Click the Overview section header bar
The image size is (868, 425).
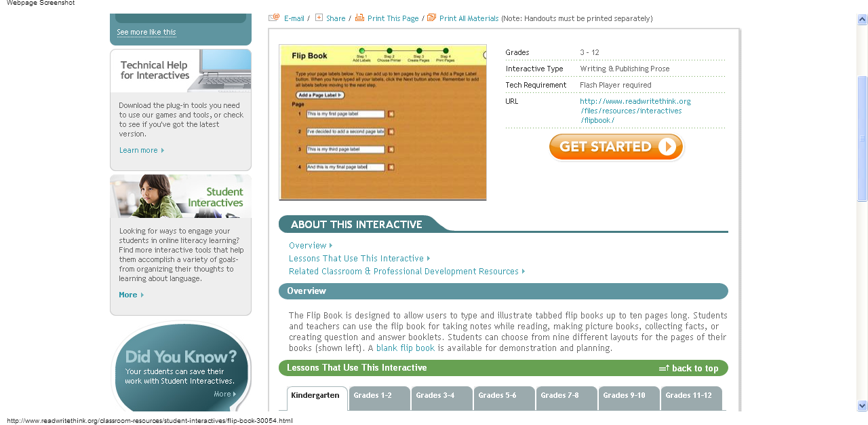pos(503,291)
